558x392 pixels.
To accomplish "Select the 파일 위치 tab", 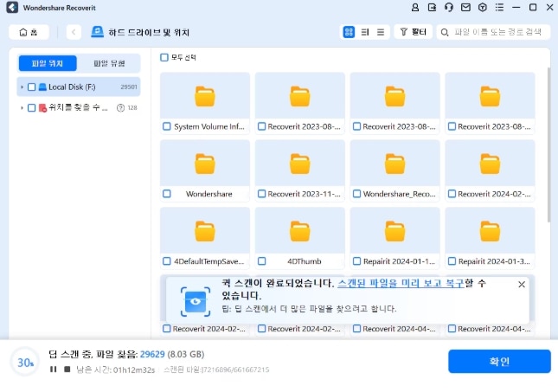I will (48, 63).
